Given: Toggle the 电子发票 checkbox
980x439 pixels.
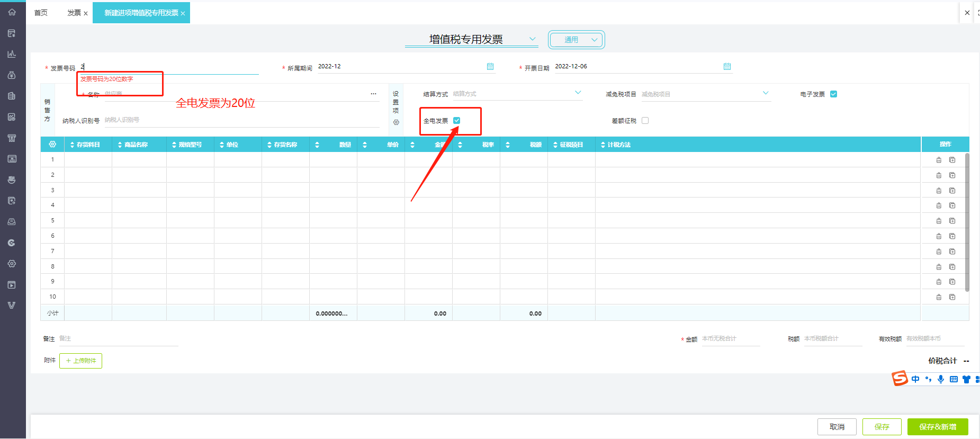Looking at the screenshot, I should tap(833, 94).
